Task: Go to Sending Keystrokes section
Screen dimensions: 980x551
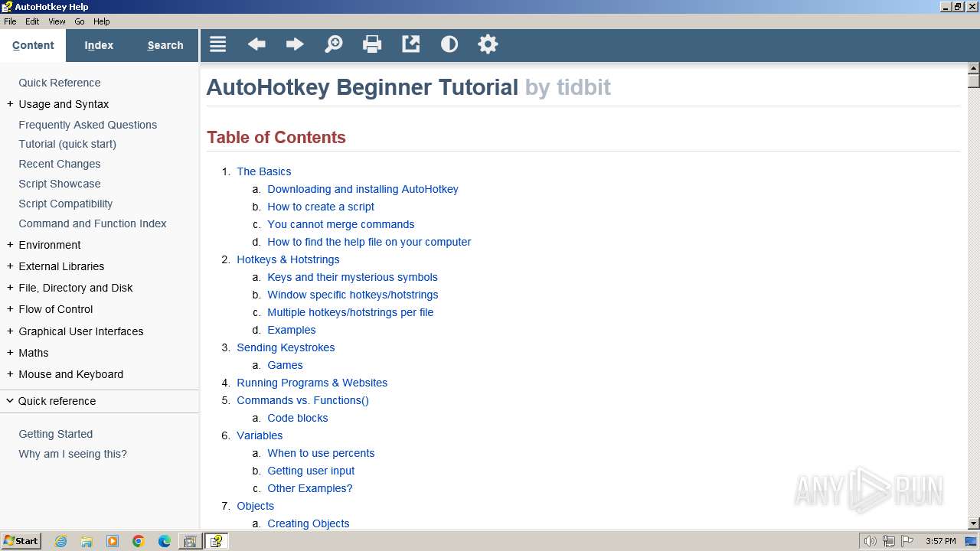Action: 286,347
